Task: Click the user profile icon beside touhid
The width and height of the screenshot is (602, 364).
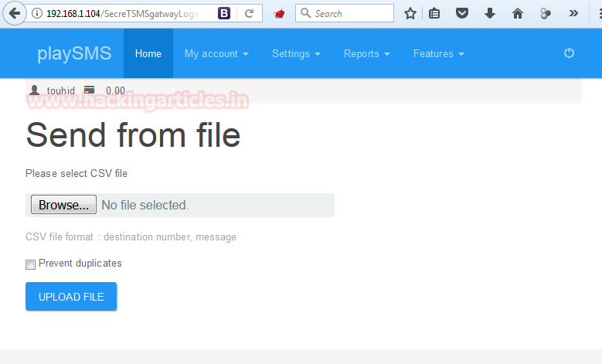Action: point(34,90)
